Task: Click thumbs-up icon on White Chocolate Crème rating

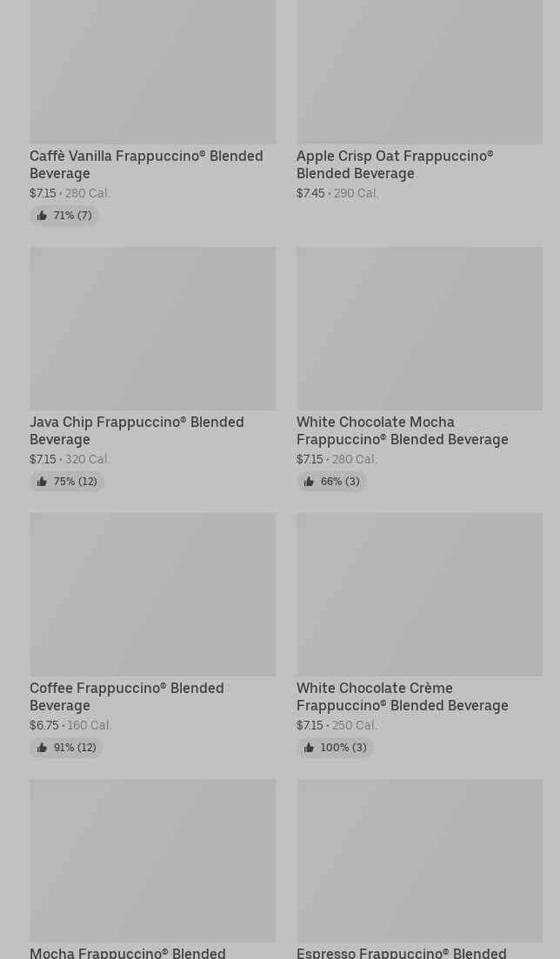Action: (x=309, y=748)
